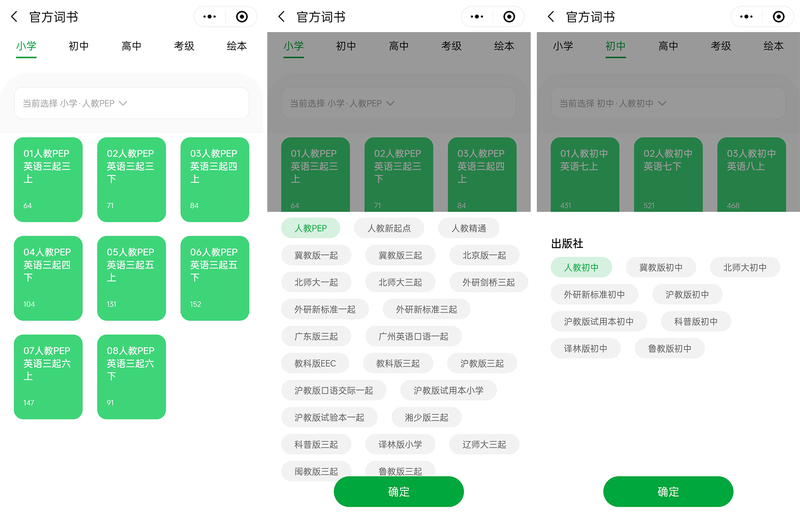Viewport: 800px width, 524px height.
Task: Choose the 广东版三起 chip
Action: coord(316,336)
